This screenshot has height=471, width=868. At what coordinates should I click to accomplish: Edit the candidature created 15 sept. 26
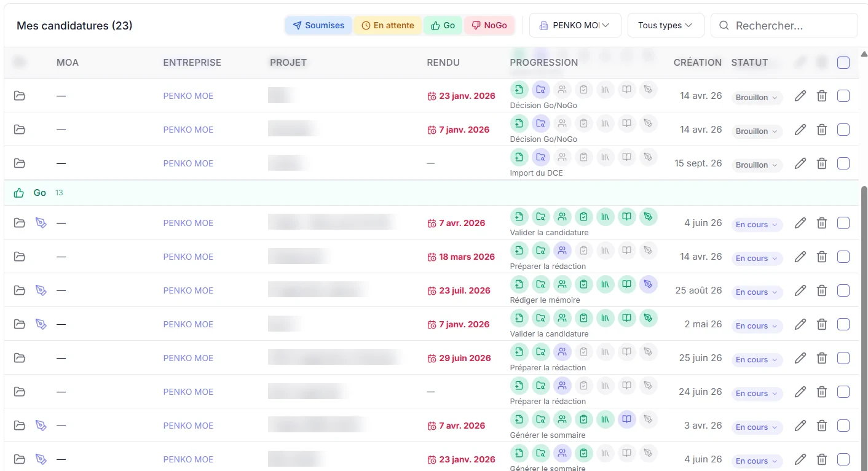coord(800,163)
